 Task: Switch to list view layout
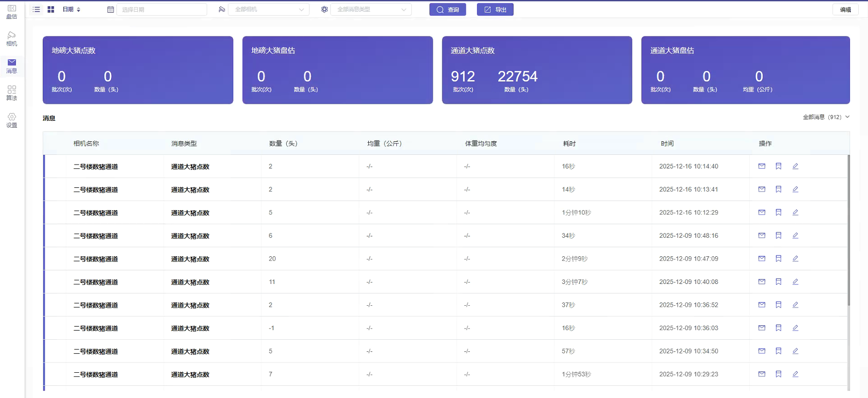pos(36,10)
